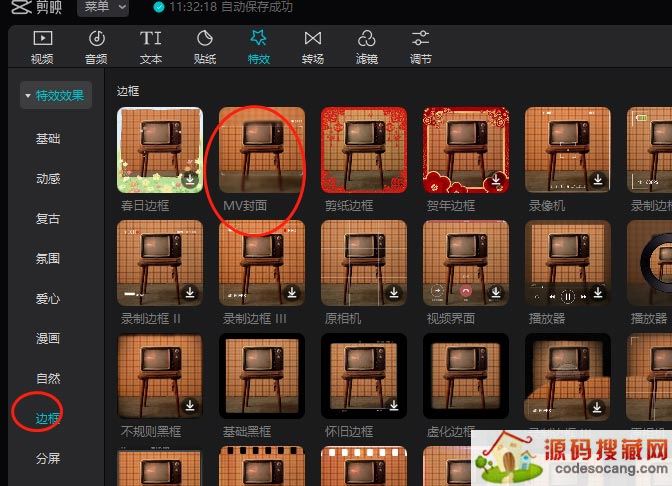
Task: Download the 剪纸边框 effect via arrow icon
Action: pos(394,180)
